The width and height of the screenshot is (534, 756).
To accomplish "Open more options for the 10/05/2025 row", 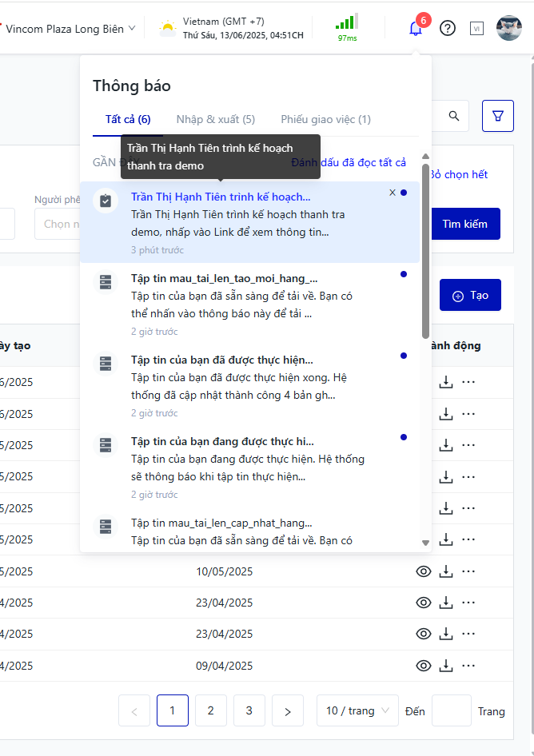I will coord(468,571).
